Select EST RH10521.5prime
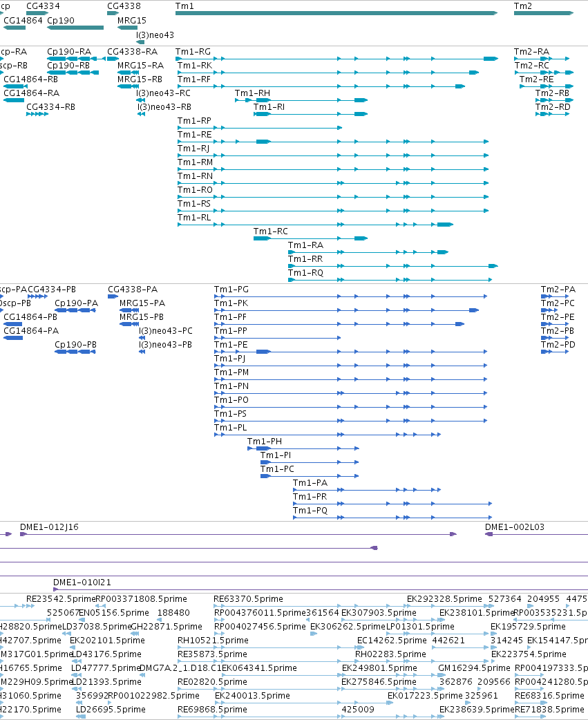Viewport: 588px width, 720px height. point(213,640)
